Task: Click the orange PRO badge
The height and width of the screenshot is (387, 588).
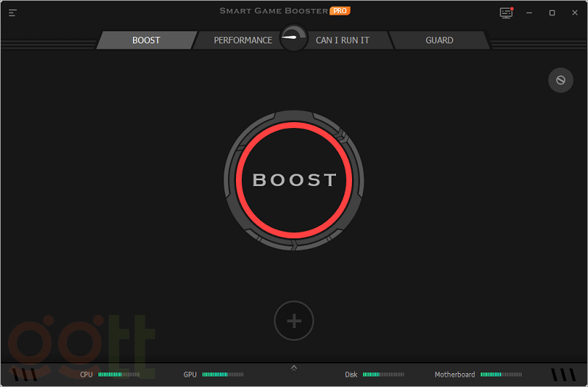Action: coord(339,11)
